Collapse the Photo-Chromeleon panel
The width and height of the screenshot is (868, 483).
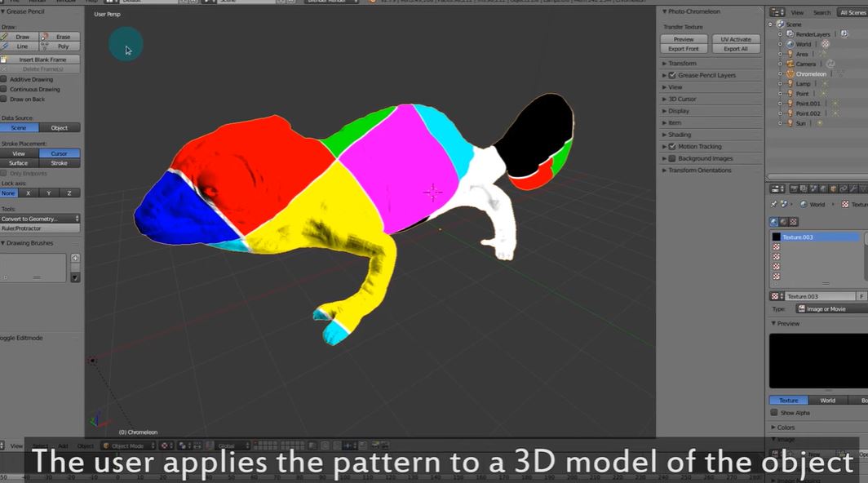[692, 11]
